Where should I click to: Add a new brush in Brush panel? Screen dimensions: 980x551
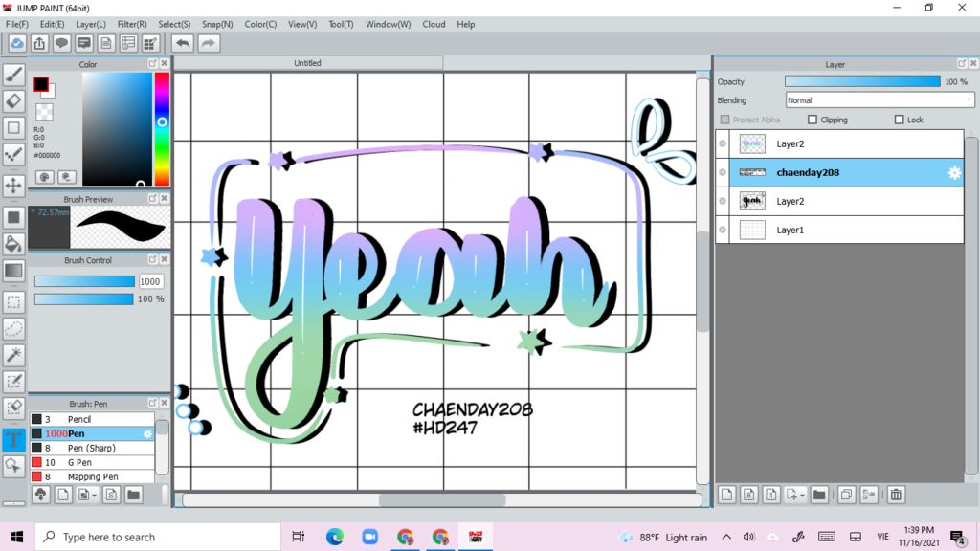pos(62,495)
